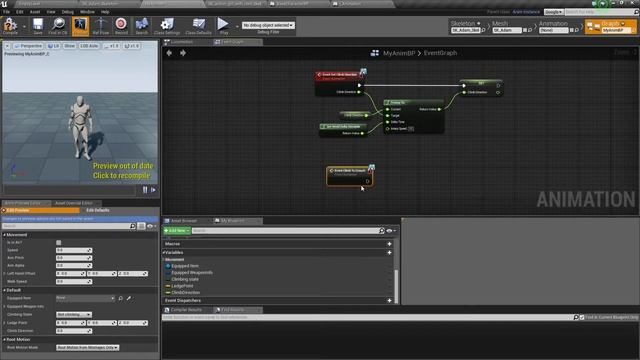Collapse the Root Motion details section
Viewport: 640px width, 360px height.
tap(4, 340)
